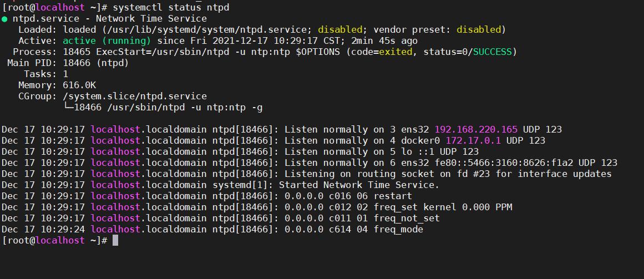This screenshot has width=644, height=279.
Task: Click 'ens32' on the 'Listen normally on 6' line
Action: point(415,163)
